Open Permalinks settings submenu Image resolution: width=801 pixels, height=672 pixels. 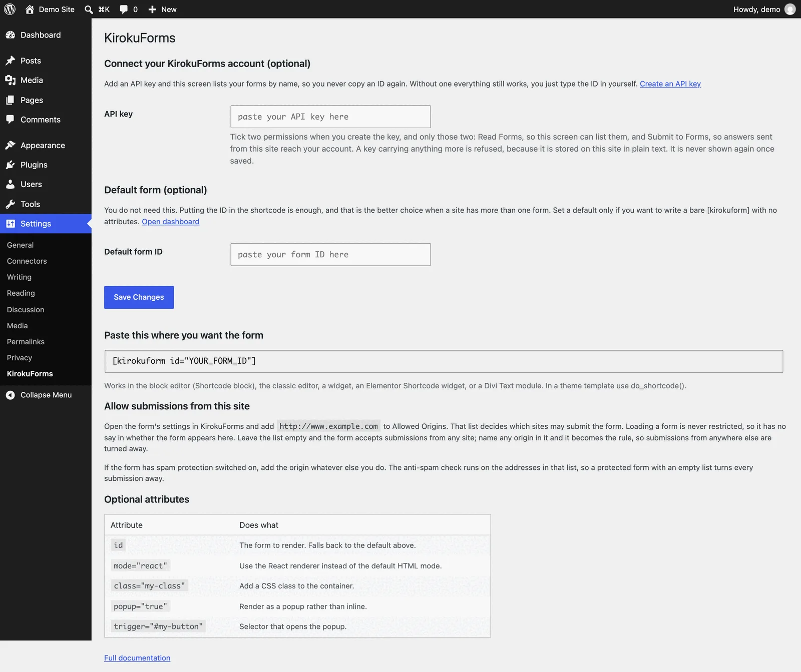tap(26, 342)
